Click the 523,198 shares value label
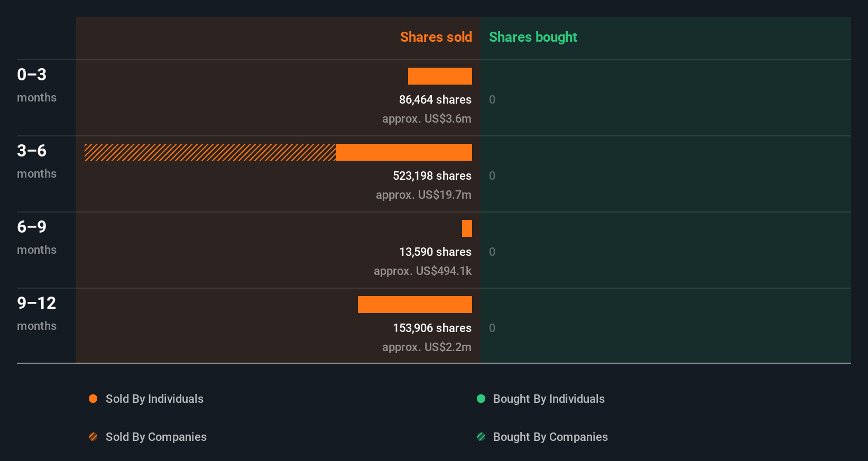The height and width of the screenshot is (461, 868). click(x=432, y=176)
